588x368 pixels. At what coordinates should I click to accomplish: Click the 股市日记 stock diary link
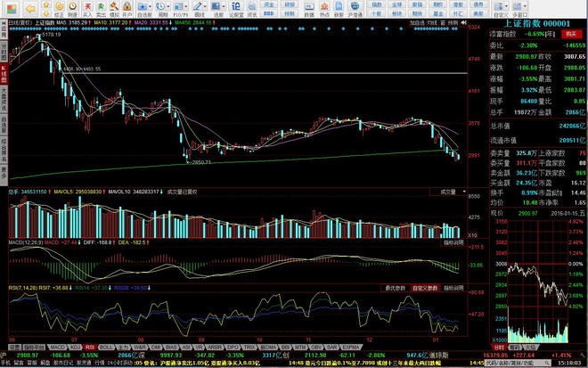pos(62,364)
